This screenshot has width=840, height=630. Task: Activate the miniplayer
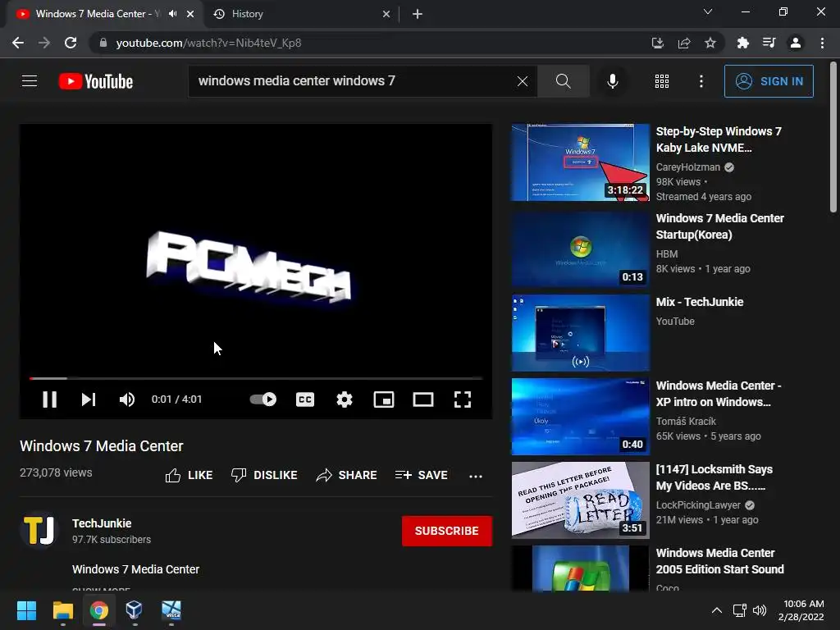(384, 399)
